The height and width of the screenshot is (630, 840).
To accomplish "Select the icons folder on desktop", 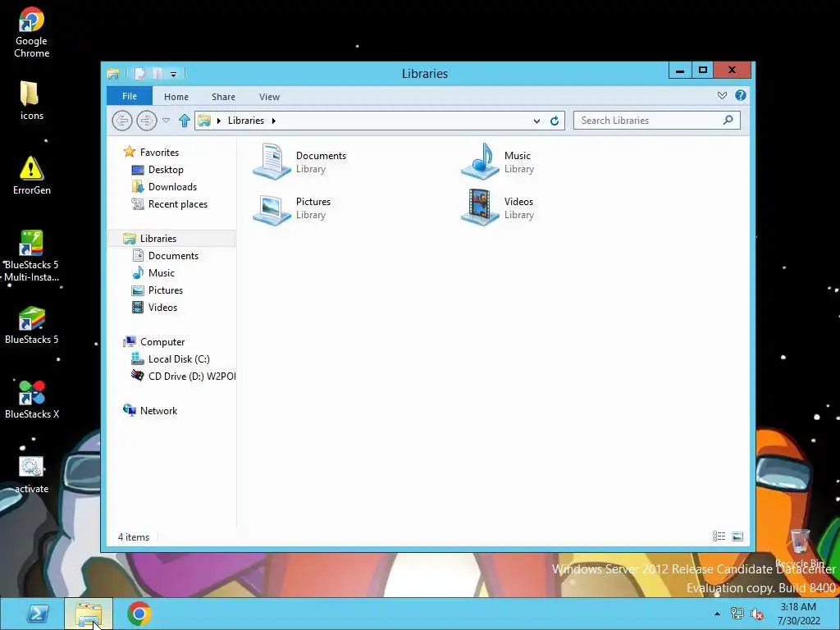I will click(x=32, y=100).
